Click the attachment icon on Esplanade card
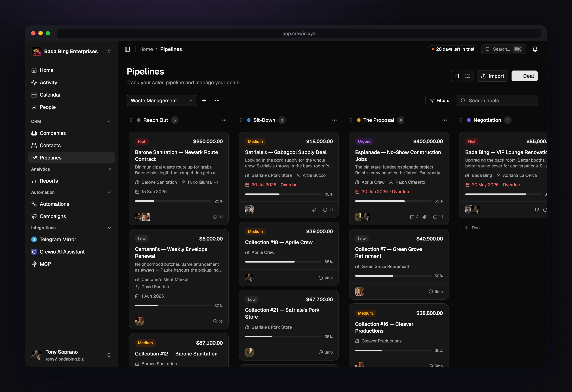Screen dimensions: 572x392 tap(424, 217)
